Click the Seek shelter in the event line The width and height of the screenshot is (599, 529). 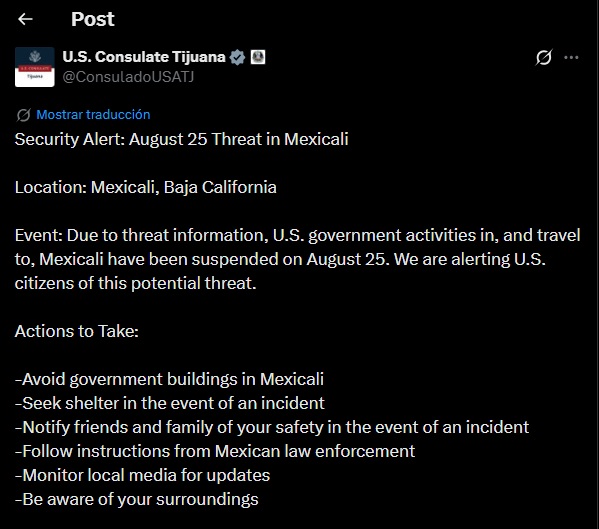170,403
